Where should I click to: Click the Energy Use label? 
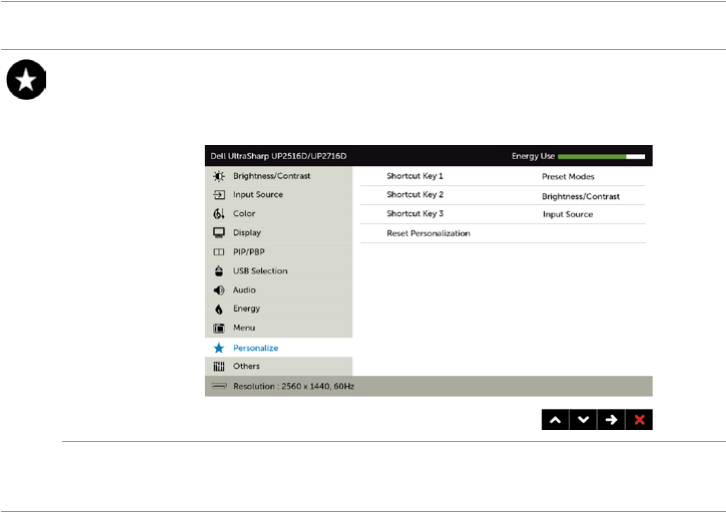533,156
